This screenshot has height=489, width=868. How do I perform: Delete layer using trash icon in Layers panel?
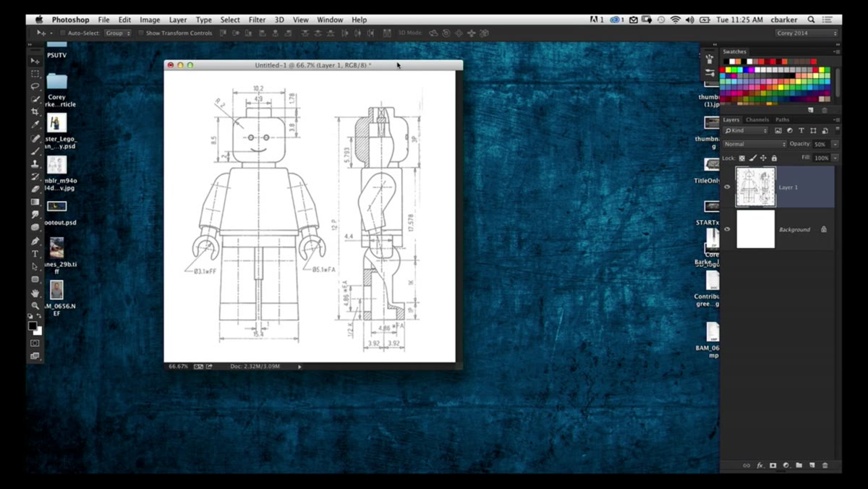tap(825, 465)
